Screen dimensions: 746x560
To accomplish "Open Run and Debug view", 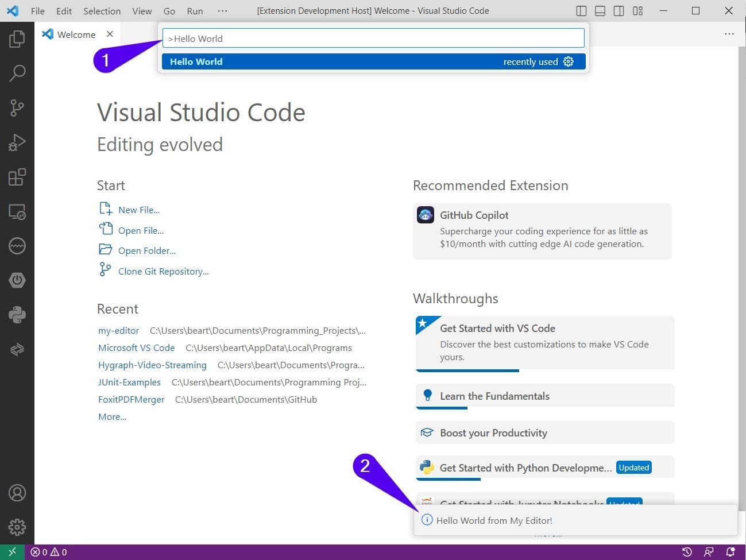I will click(17, 142).
